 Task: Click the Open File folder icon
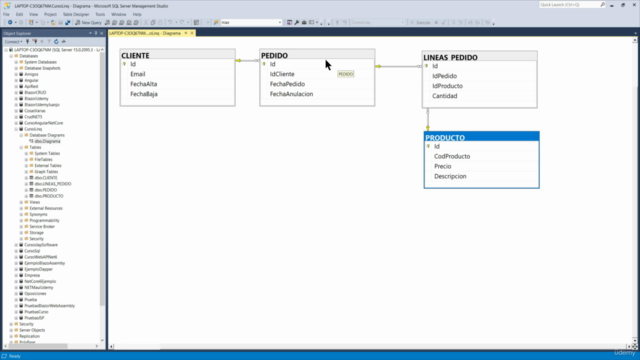(53, 22)
